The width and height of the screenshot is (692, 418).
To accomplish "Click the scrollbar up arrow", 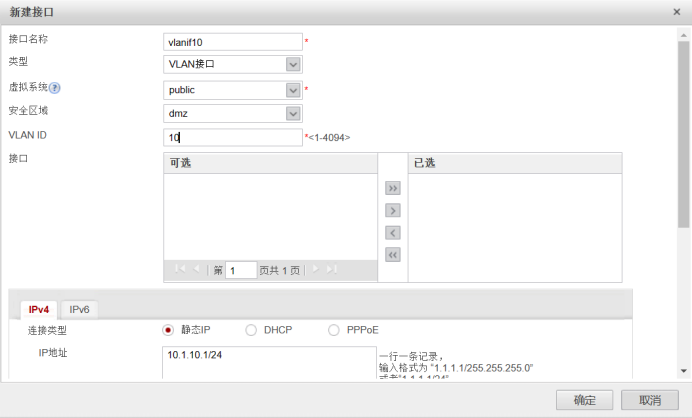I will [x=684, y=35].
